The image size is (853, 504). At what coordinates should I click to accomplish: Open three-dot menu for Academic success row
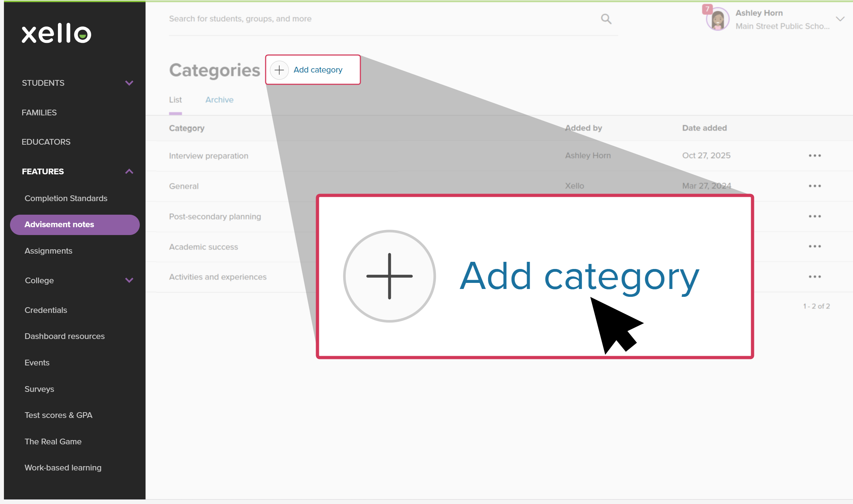[815, 246]
